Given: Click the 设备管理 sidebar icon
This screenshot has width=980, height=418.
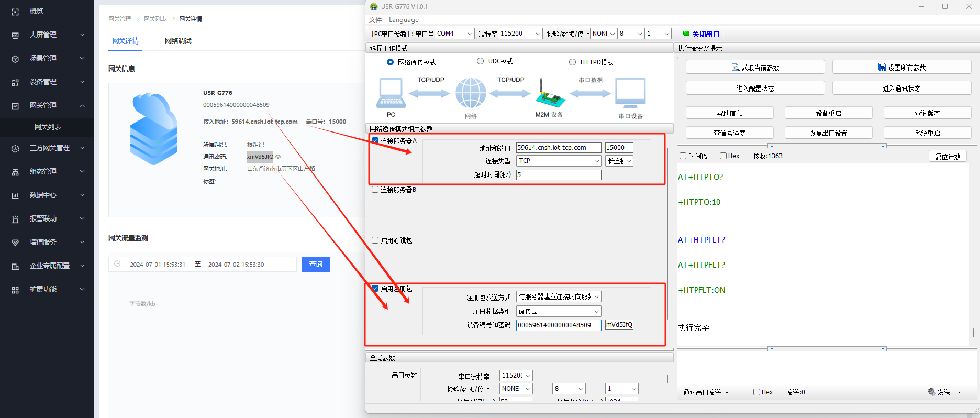Looking at the screenshot, I should [x=15, y=82].
